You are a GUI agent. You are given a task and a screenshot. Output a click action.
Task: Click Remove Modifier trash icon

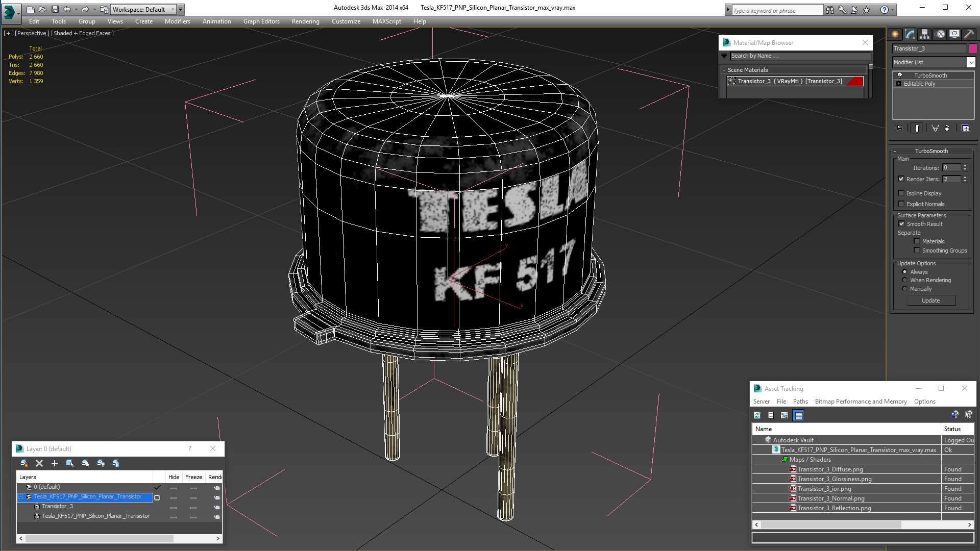pyautogui.click(x=947, y=128)
